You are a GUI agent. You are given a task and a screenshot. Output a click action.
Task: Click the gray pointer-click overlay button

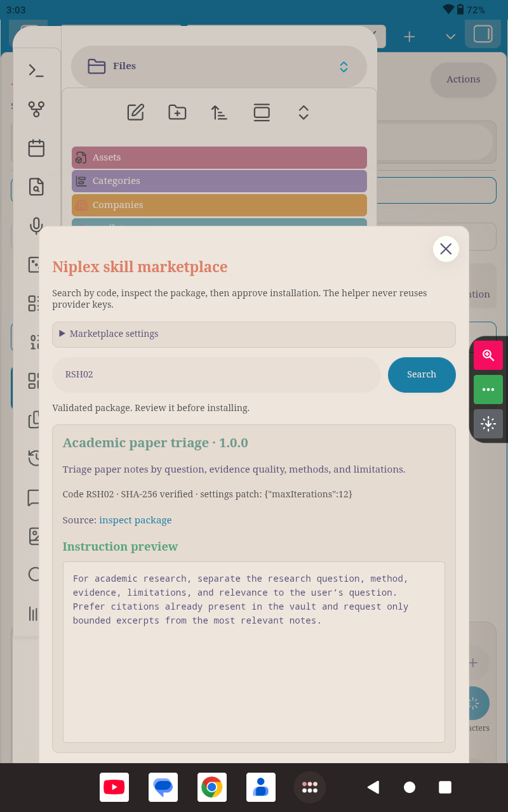pyautogui.click(x=488, y=424)
